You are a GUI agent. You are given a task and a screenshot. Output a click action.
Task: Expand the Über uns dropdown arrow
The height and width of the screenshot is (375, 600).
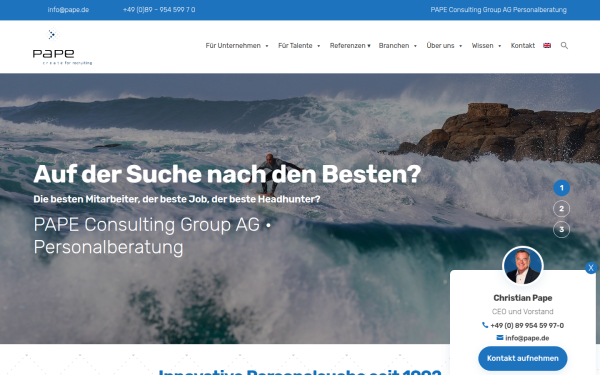(460, 46)
